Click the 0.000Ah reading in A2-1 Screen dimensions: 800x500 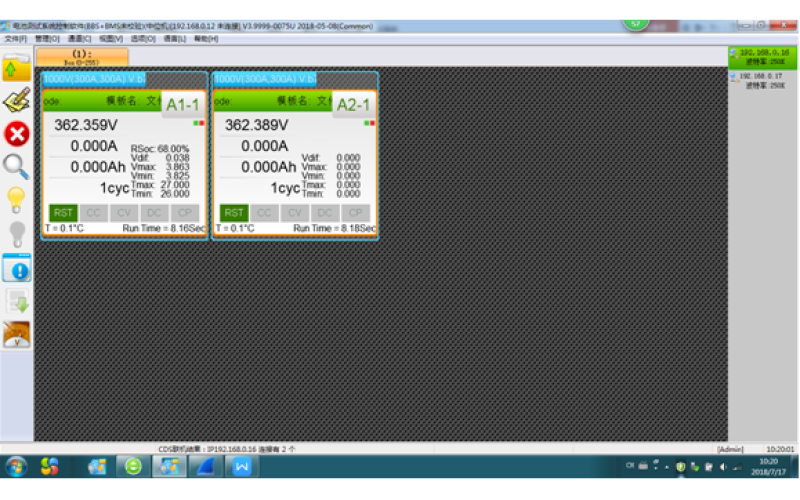[x=268, y=167]
